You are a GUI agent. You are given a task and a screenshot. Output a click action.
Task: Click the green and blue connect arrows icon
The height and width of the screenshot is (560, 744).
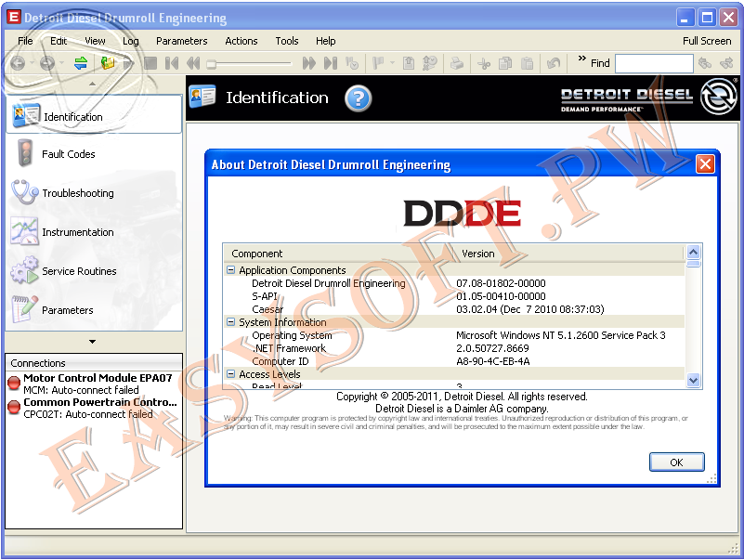pyautogui.click(x=81, y=63)
